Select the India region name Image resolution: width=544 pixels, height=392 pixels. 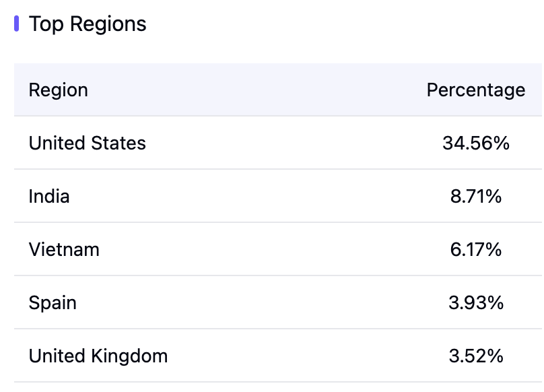(49, 196)
